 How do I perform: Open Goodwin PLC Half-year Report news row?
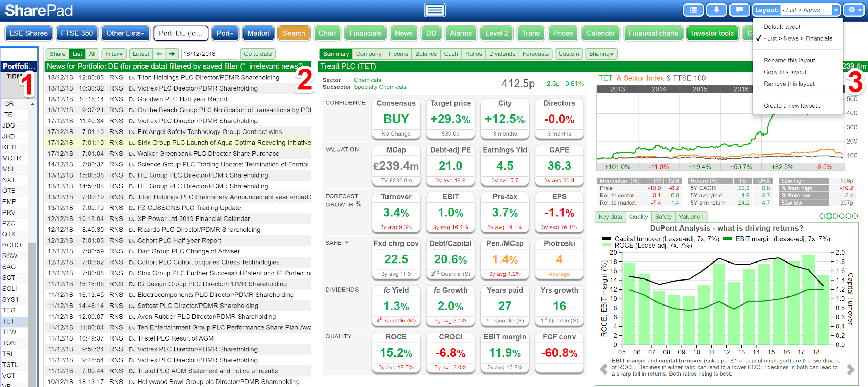coord(178,99)
